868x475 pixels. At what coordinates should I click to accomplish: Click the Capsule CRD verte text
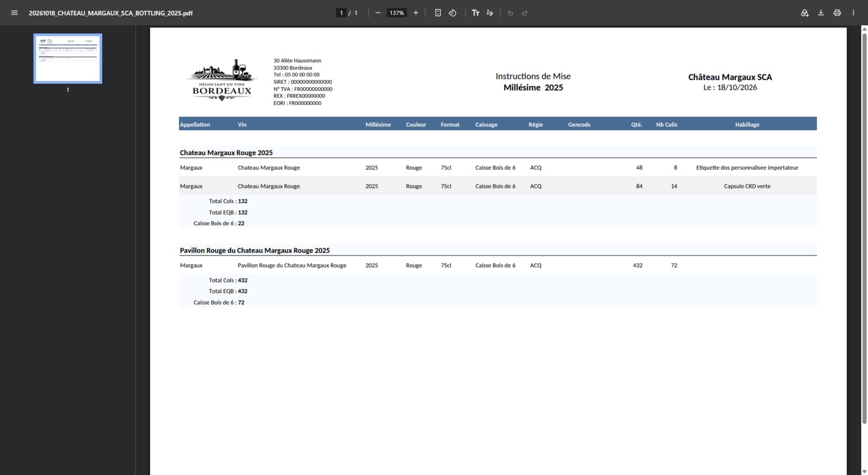coord(747,186)
